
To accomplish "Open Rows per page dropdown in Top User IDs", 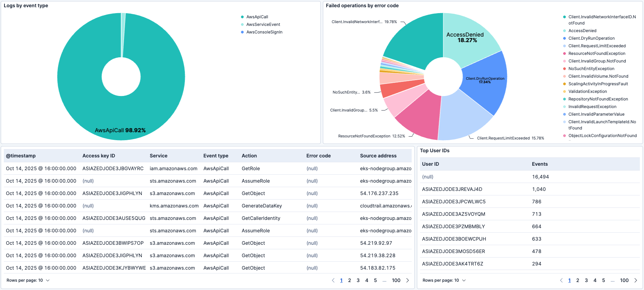I will tap(444, 280).
